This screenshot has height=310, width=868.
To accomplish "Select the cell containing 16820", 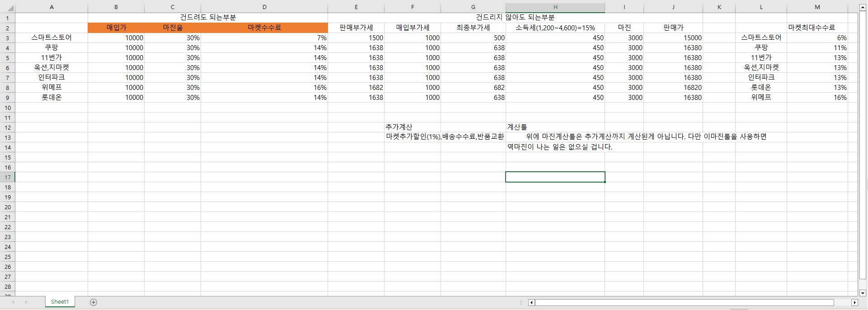I will (x=673, y=88).
